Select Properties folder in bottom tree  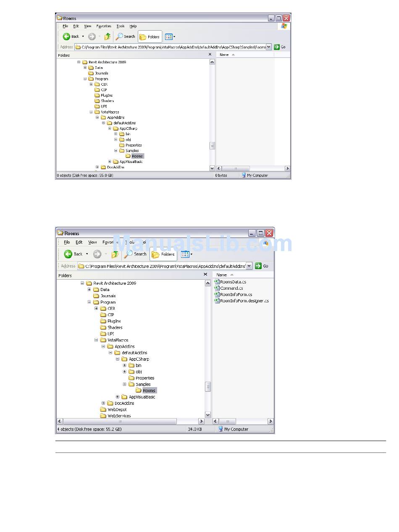pyautogui.click(x=142, y=378)
